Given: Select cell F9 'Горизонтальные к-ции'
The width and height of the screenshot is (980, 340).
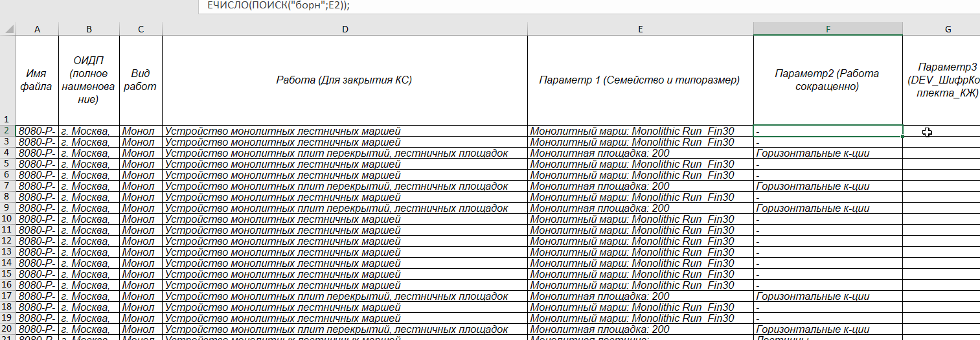Looking at the screenshot, I should point(828,208).
